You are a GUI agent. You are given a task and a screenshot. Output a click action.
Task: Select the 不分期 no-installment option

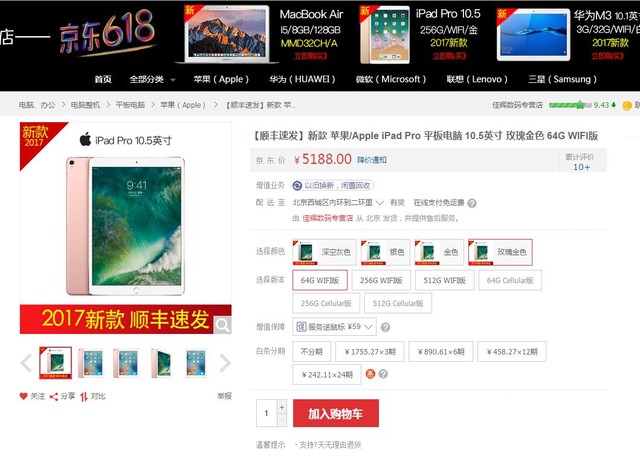coord(311,352)
